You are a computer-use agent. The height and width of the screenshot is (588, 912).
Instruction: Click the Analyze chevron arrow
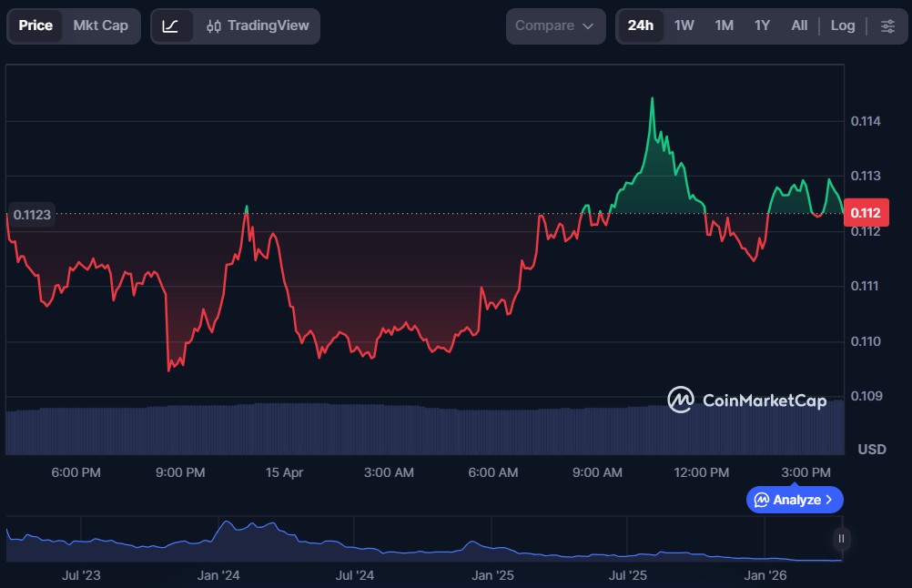tap(828, 500)
